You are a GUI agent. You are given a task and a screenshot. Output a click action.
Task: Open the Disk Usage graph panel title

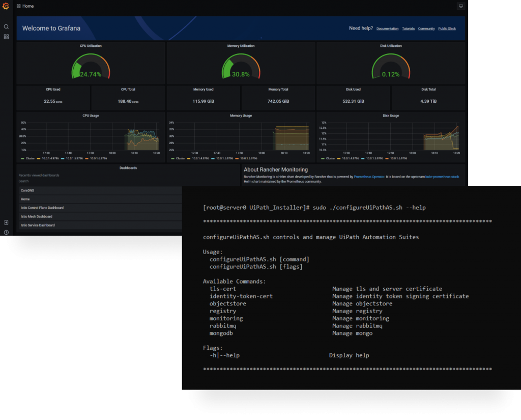pos(391,116)
